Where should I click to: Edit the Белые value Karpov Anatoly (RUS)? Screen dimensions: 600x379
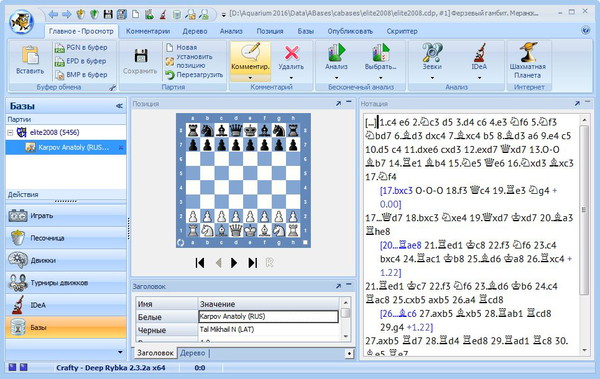coord(268,317)
